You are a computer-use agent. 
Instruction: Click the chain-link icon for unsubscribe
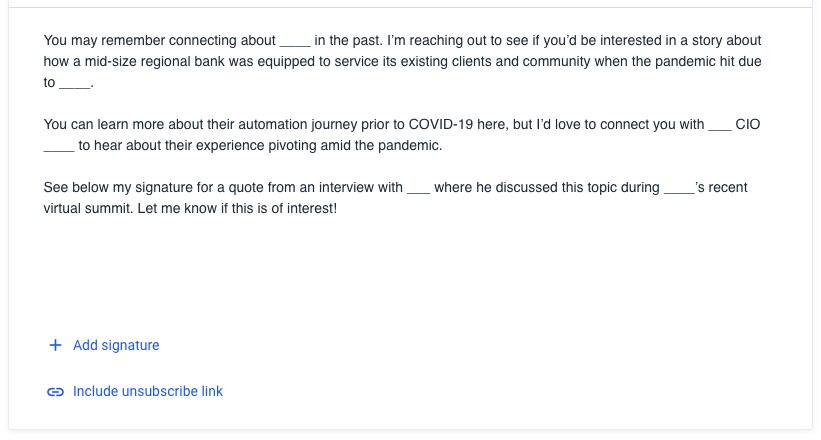click(x=55, y=392)
